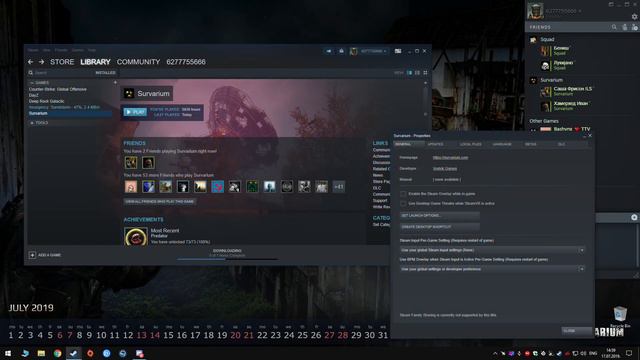Screen dimensions: 640x360
Task: Collapse the Survarium group in Friends list
Action: [551, 80]
